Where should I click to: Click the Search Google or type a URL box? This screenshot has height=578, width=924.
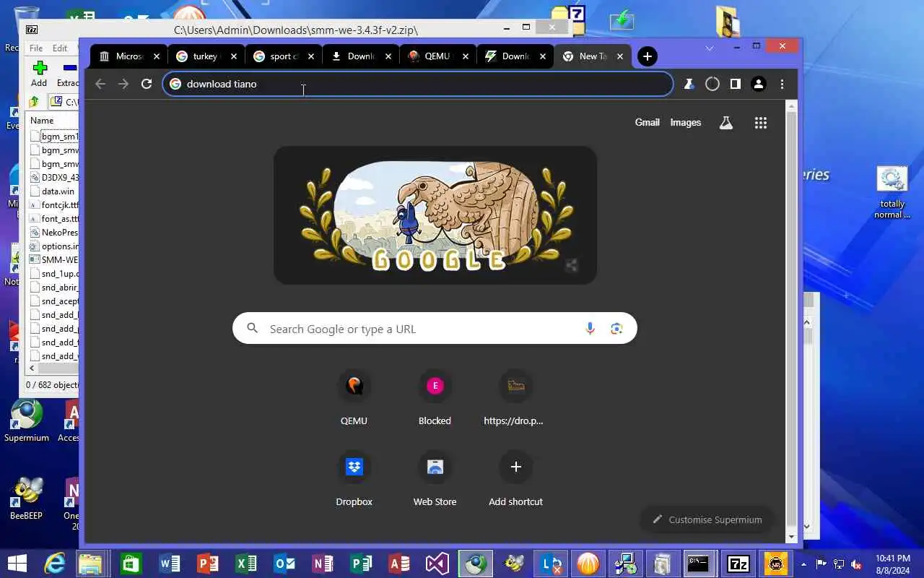[435, 329]
